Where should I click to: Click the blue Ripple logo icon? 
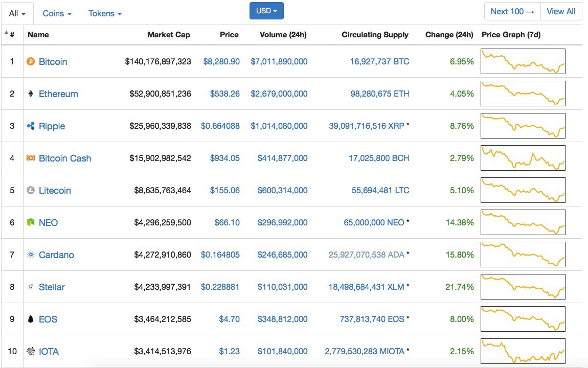(x=31, y=126)
